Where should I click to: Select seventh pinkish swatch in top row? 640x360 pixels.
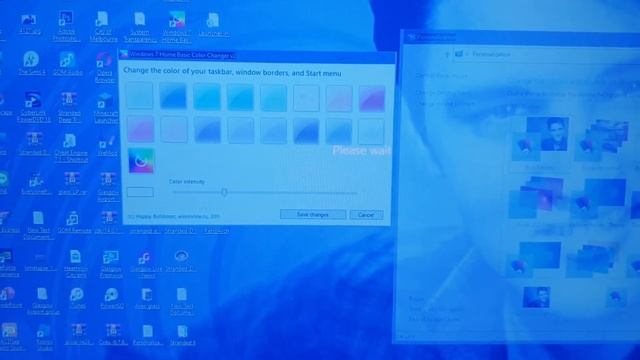click(339, 99)
